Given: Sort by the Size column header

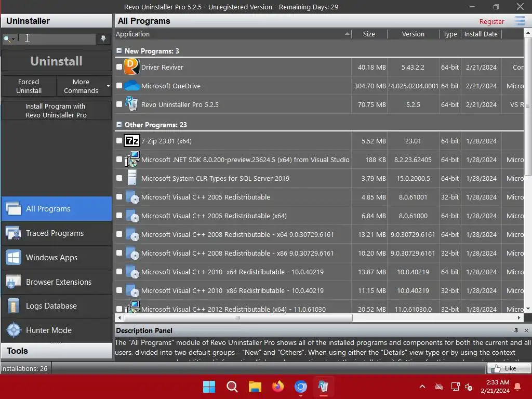Looking at the screenshot, I should 369,34.
